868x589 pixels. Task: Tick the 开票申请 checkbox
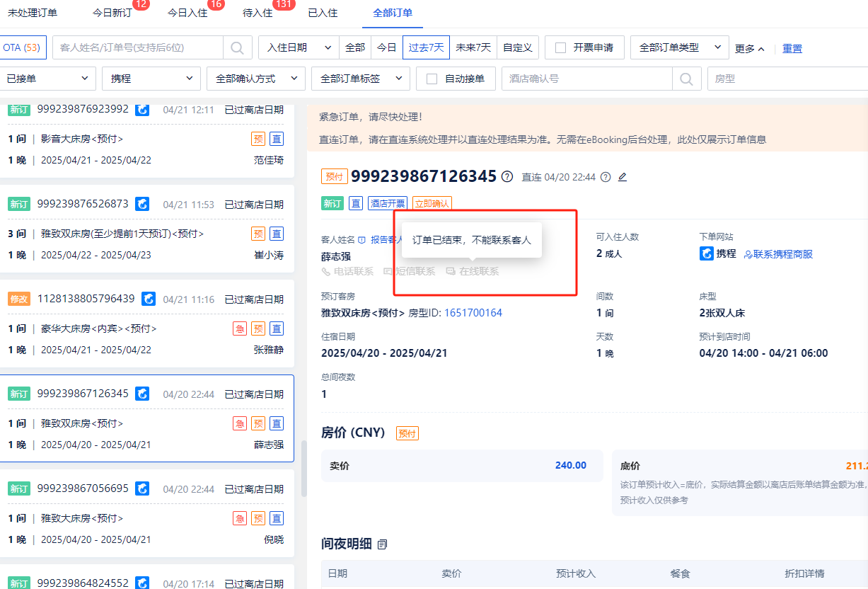[561, 47]
